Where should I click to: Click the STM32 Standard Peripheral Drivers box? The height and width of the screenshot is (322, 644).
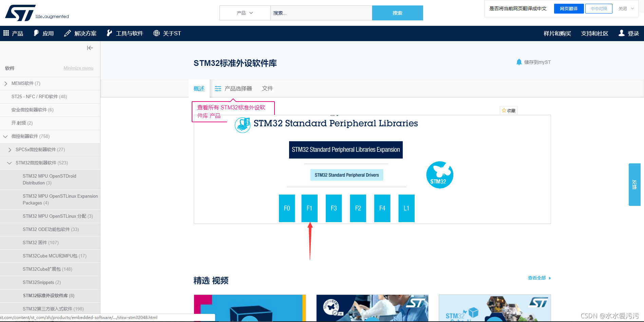point(346,175)
